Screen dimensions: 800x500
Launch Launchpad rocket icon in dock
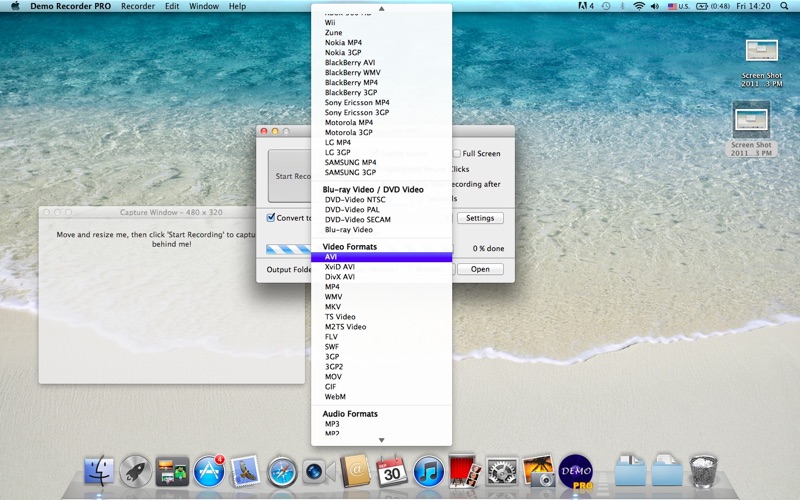[x=135, y=470]
